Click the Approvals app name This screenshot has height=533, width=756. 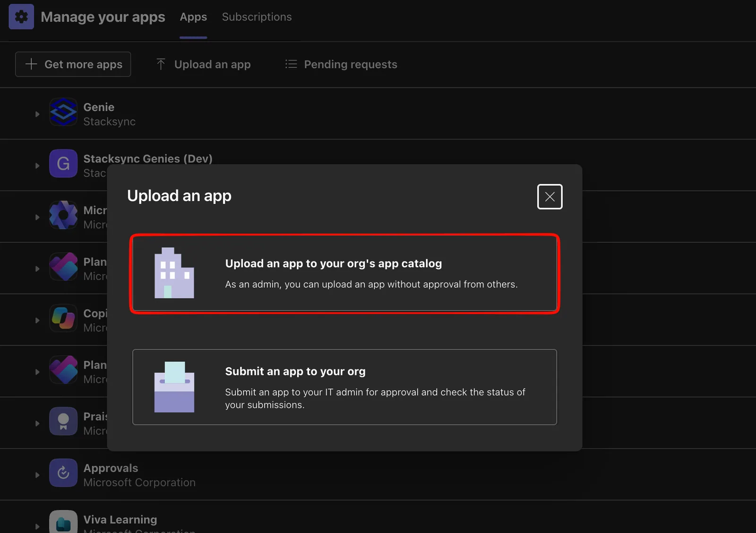tap(111, 468)
